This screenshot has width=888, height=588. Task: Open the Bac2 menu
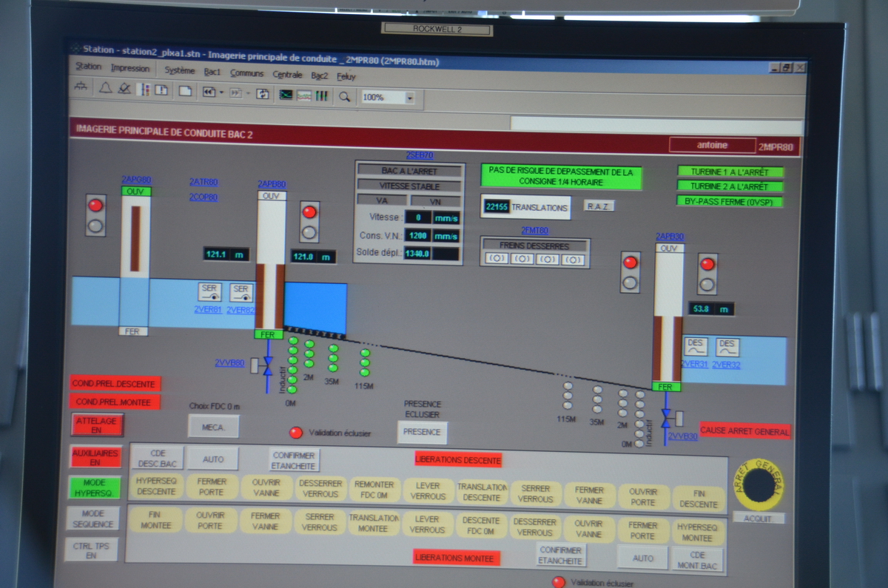319,75
